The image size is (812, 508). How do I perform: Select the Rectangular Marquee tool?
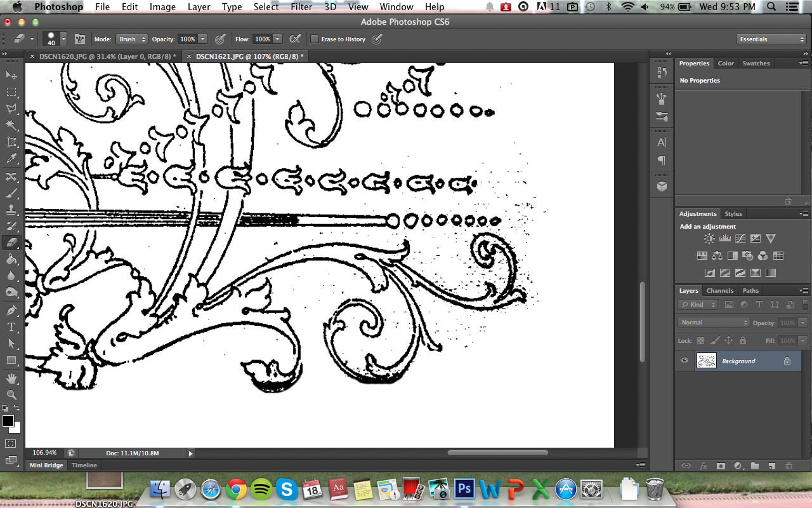[11, 93]
